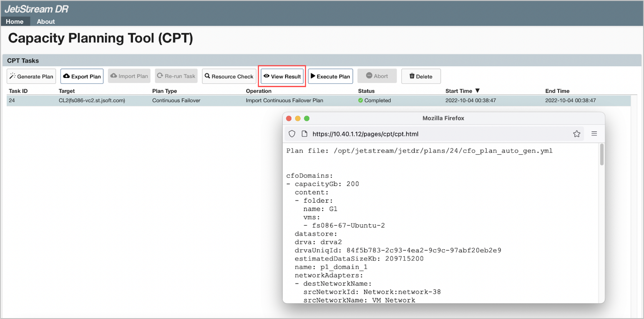The width and height of the screenshot is (644, 319).
Task: Open View Result with the eye icon
Action: coord(282,76)
